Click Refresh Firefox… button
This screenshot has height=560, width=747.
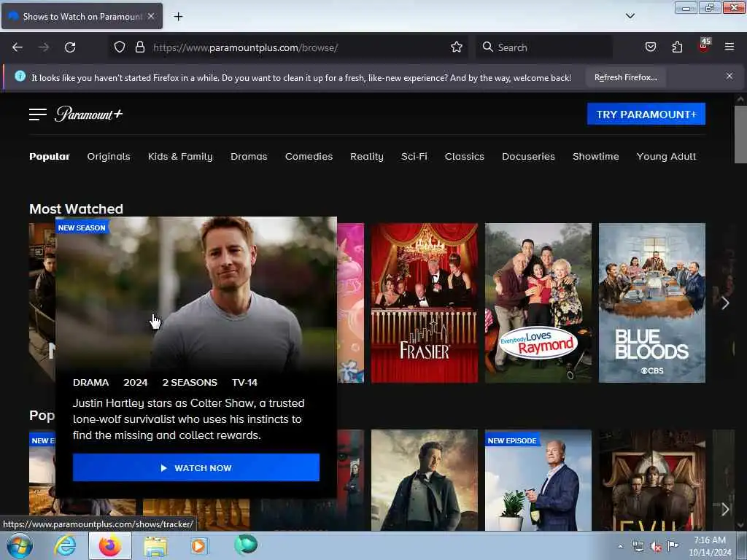pyautogui.click(x=625, y=77)
